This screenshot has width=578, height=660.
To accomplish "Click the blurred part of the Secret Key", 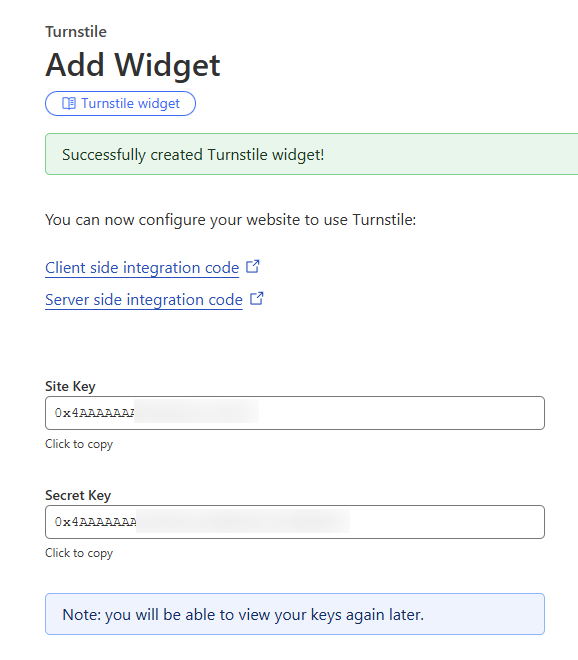I will point(243,521).
